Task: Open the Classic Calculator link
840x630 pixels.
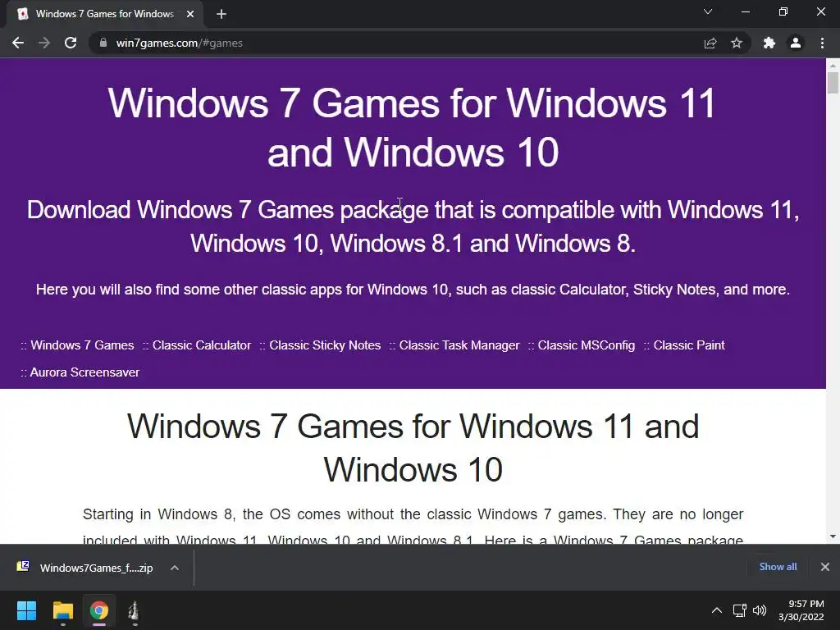Action: 202,345
